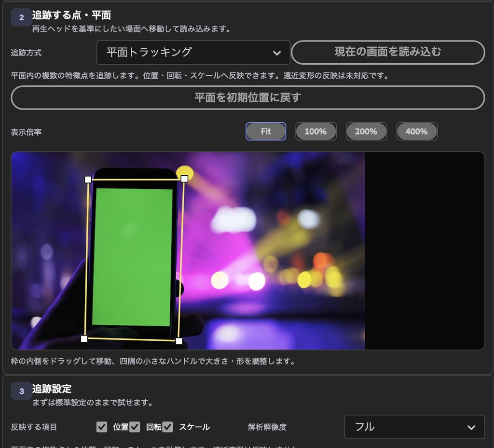Toggle the 回転 checkbox

(135, 427)
